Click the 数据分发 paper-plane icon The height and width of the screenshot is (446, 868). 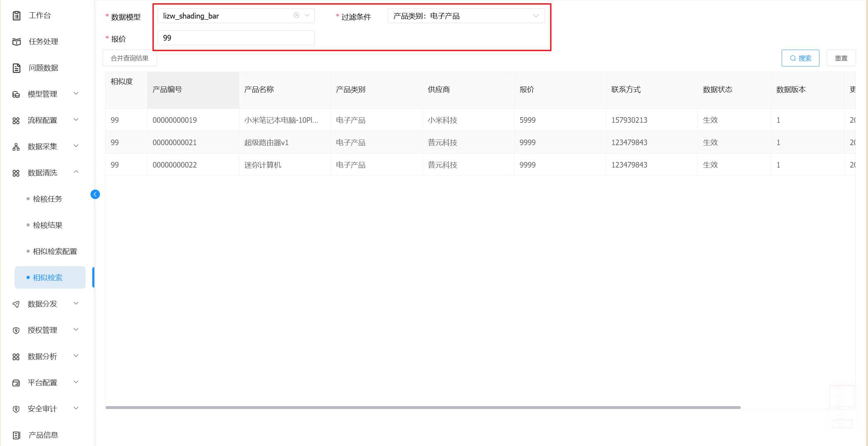tap(16, 304)
